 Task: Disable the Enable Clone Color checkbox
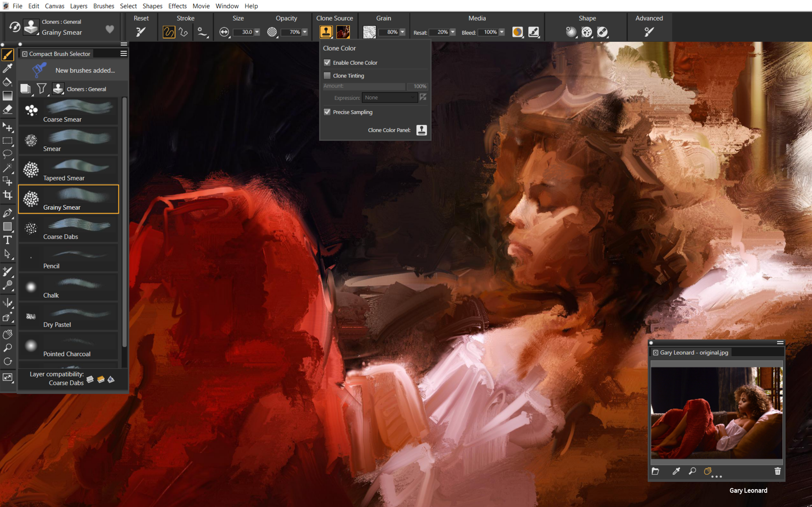328,62
